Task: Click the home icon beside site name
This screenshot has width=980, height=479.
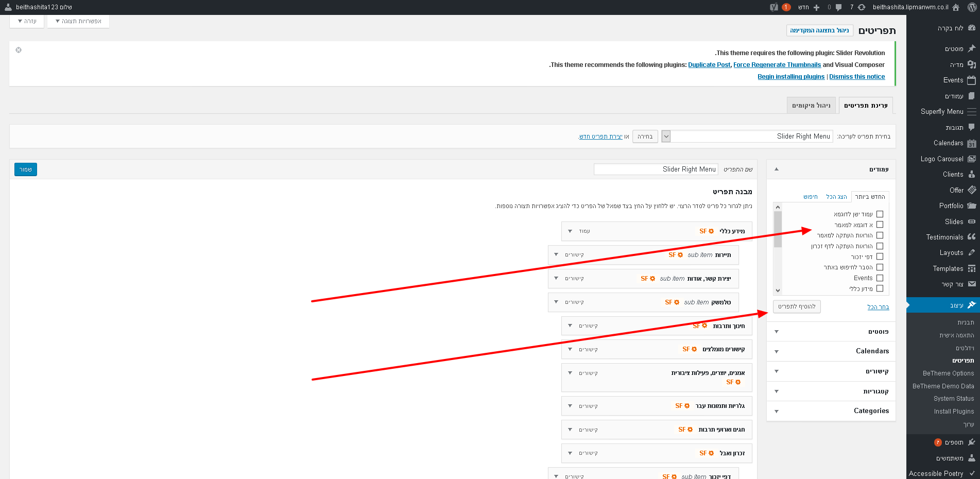Action: click(x=956, y=7)
